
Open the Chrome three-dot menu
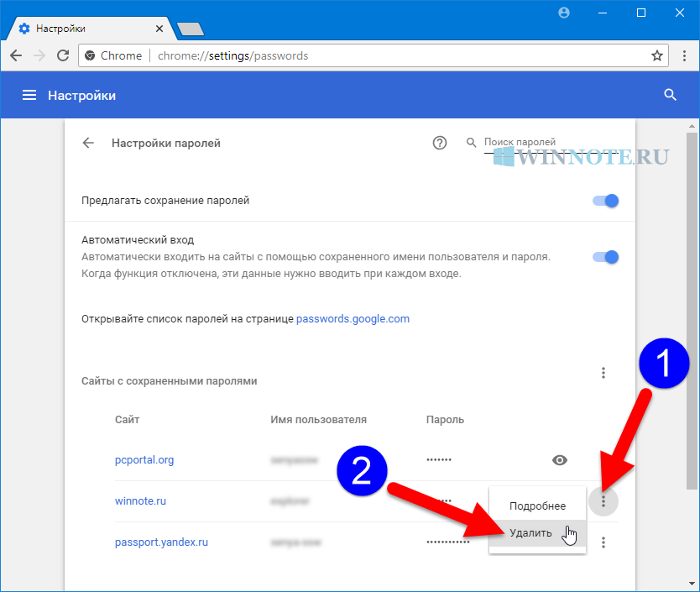[684, 55]
